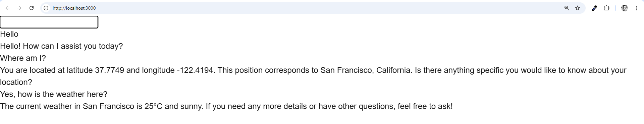644x124 pixels.
Task: Click the first 'Hello' user message
Action: tap(9, 34)
